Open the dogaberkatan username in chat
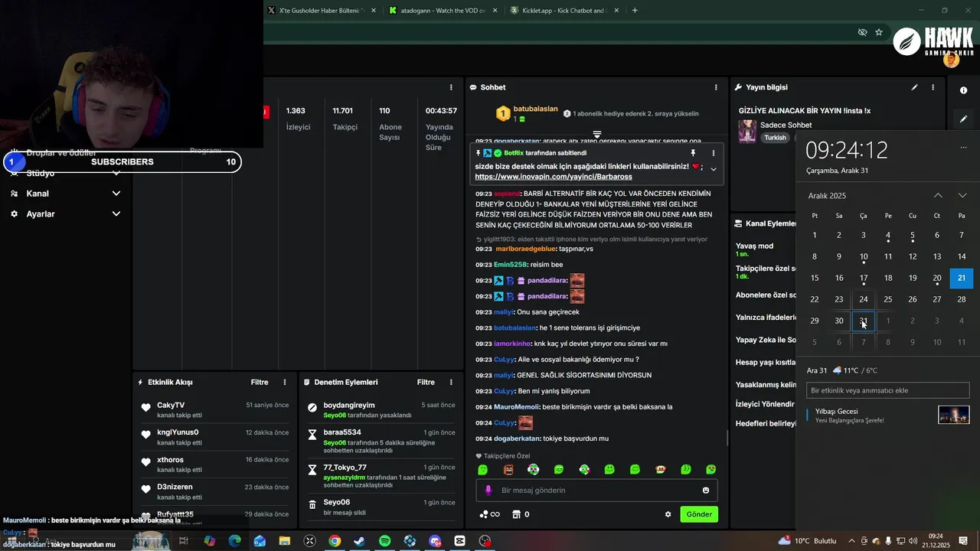980x551 pixels. click(518, 439)
